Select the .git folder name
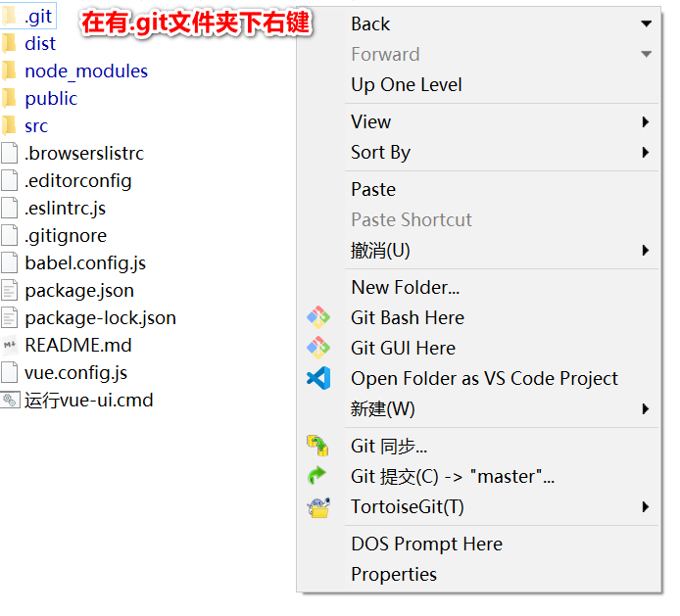Screen dimensions: 680x616 click(x=38, y=17)
